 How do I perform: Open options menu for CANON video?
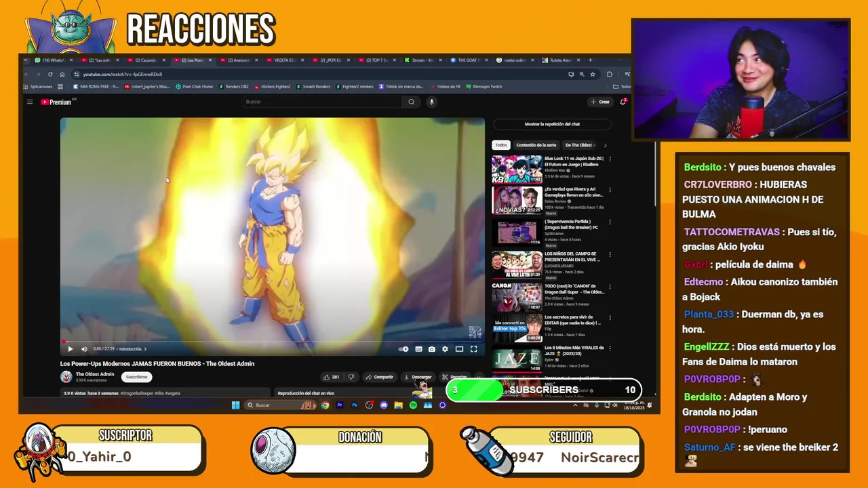[x=610, y=287]
